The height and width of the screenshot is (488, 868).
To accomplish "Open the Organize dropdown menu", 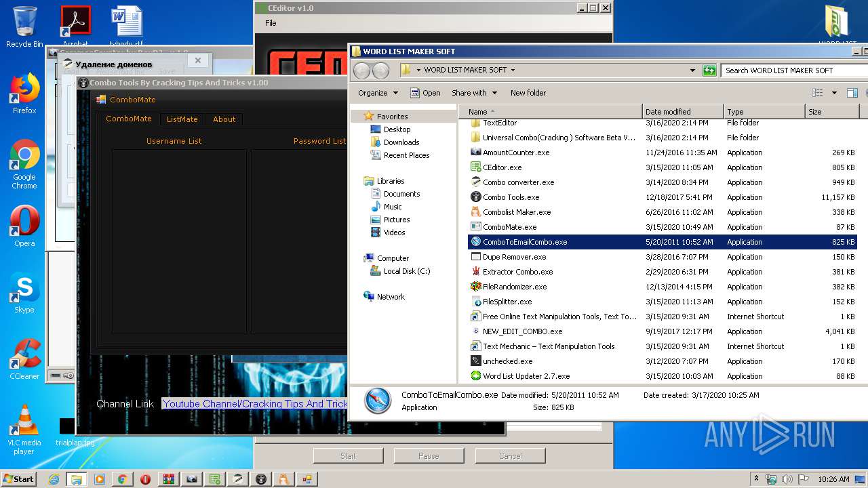I will pos(378,93).
